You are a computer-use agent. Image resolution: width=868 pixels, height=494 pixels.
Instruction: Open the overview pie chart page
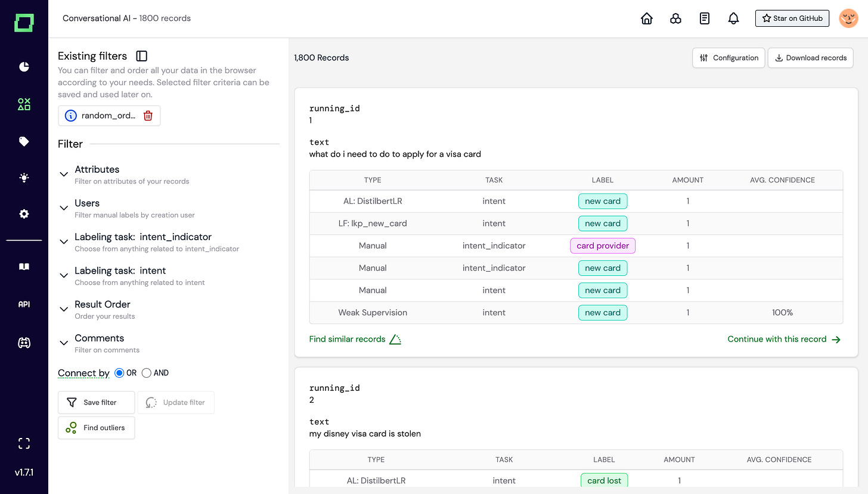(24, 66)
